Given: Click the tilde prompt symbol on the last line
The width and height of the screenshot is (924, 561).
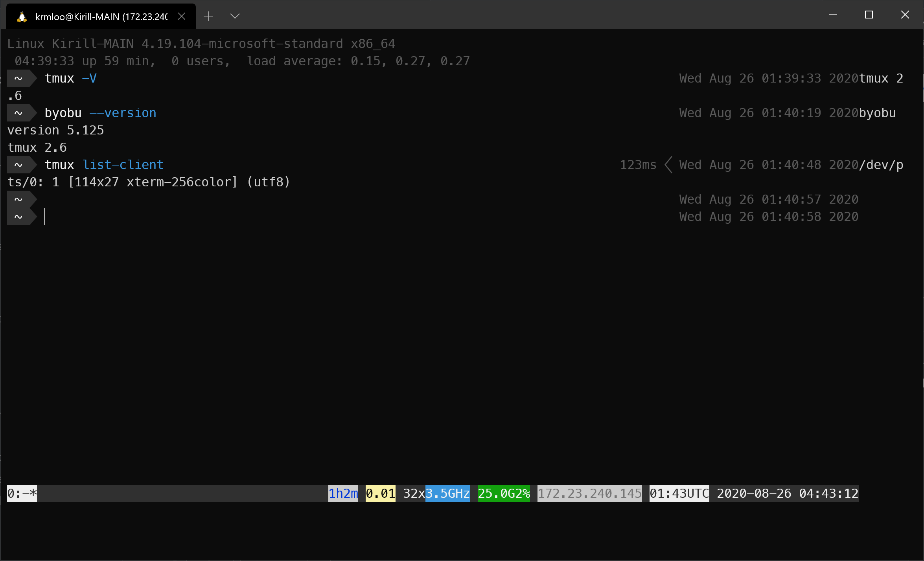Looking at the screenshot, I should click(18, 217).
